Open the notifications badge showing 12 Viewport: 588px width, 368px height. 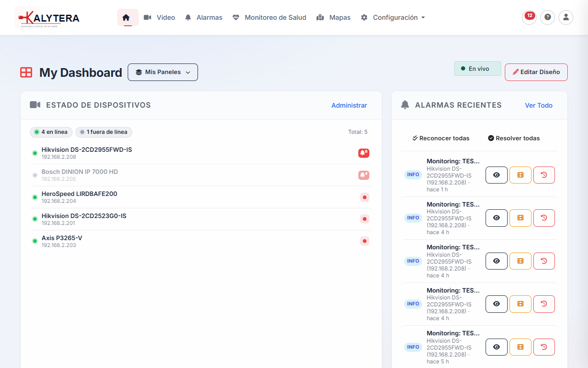click(x=529, y=17)
